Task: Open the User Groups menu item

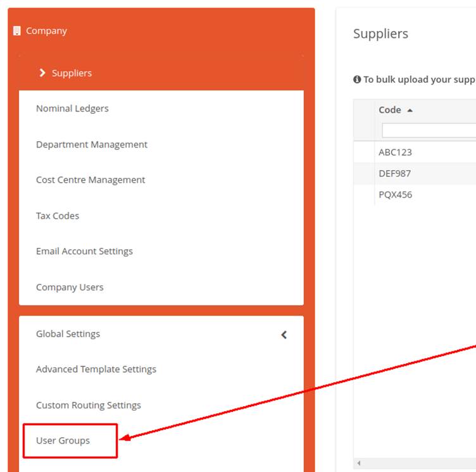Action: (63, 440)
